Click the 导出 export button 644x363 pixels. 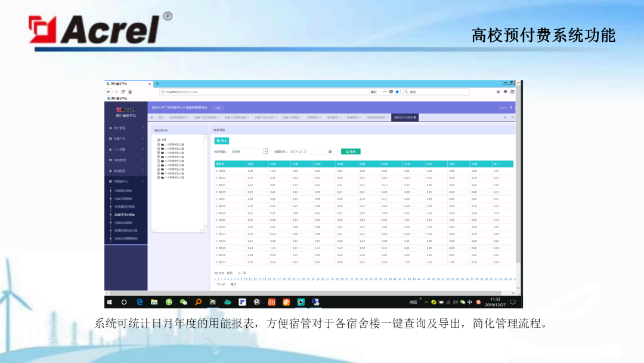tap(221, 140)
